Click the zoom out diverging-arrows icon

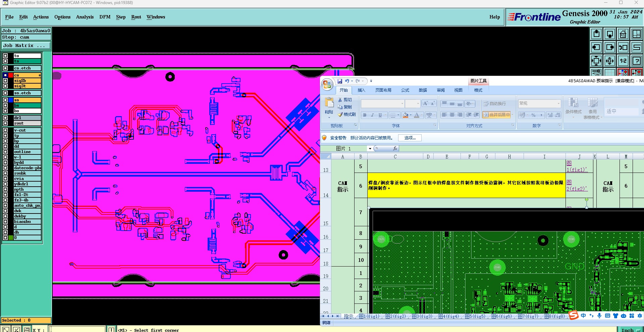[610, 61]
